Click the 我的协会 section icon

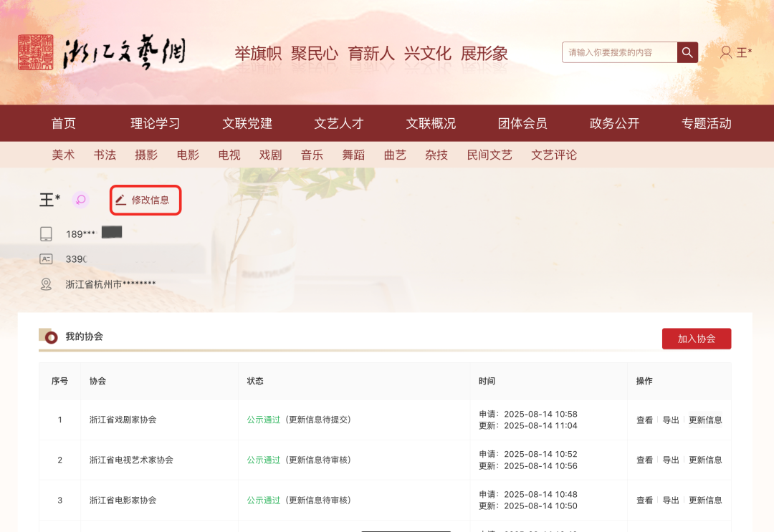point(49,336)
